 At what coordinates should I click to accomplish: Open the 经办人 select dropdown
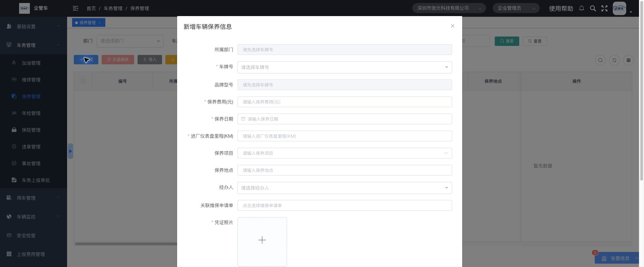coord(344,188)
